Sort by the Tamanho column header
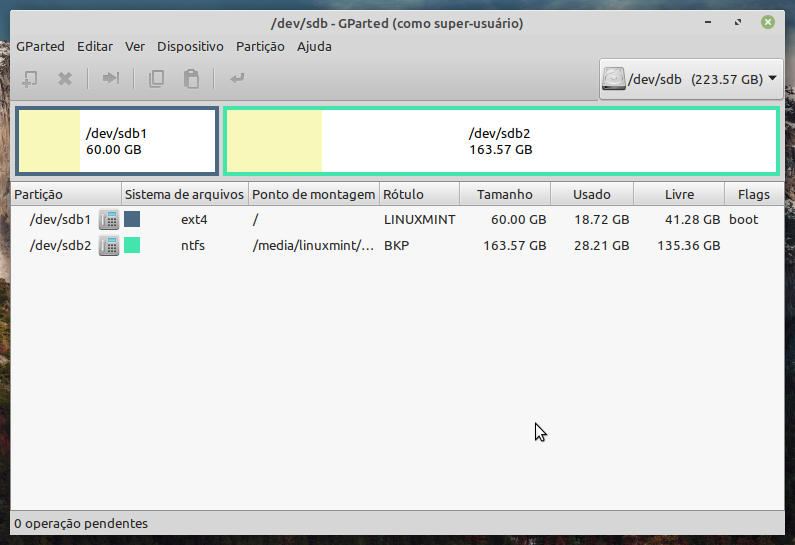 (505, 195)
